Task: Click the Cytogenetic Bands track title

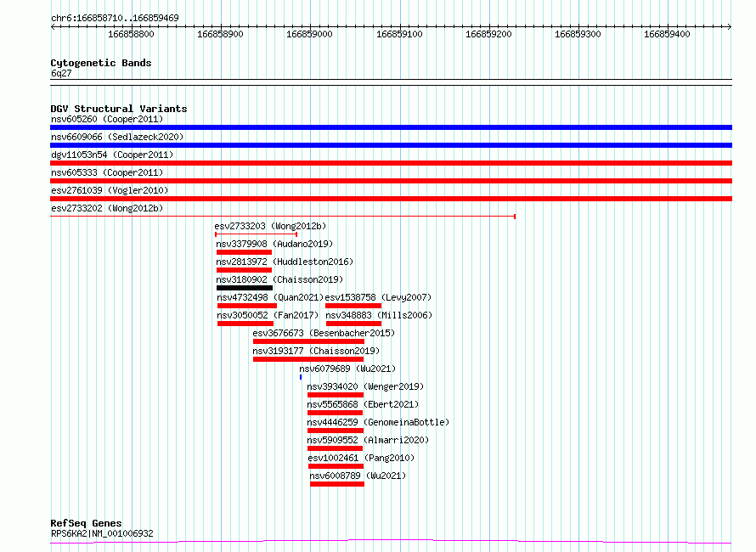Action: (101, 63)
